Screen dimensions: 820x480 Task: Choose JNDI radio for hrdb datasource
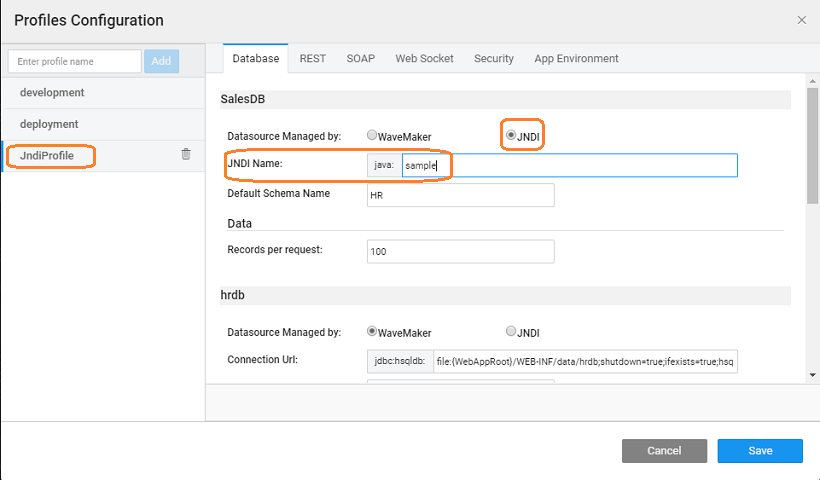510,332
